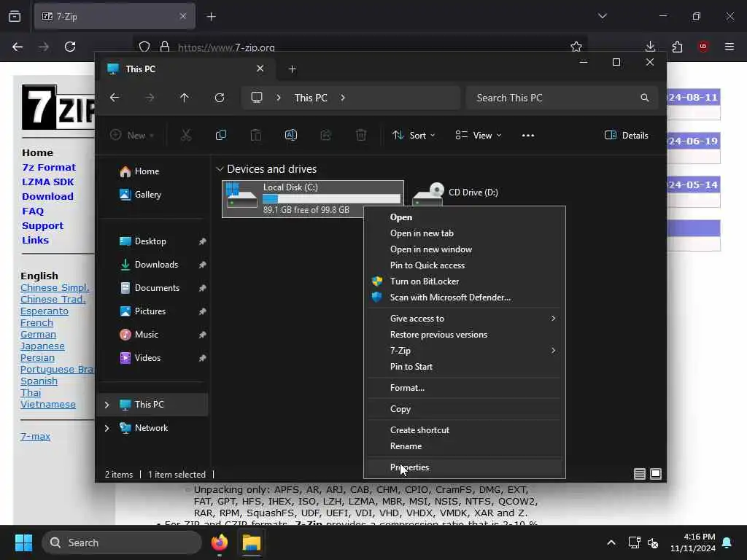747x560 pixels.
Task: Reload the 7-Zip page in Firefox
Action: pyautogui.click(x=70, y=47)
